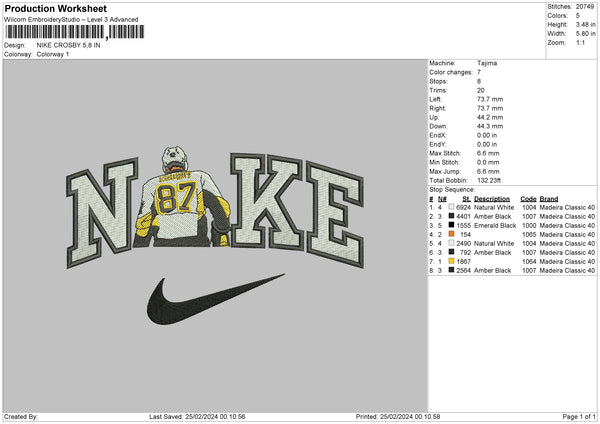Click the 'EndY:' label

[x=438, y=144]
